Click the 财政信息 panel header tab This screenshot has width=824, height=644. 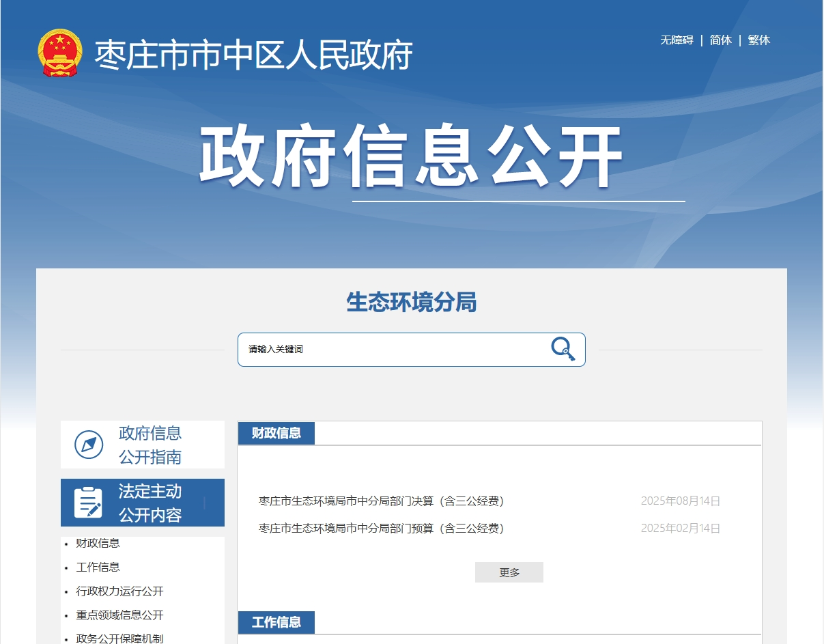276,432
